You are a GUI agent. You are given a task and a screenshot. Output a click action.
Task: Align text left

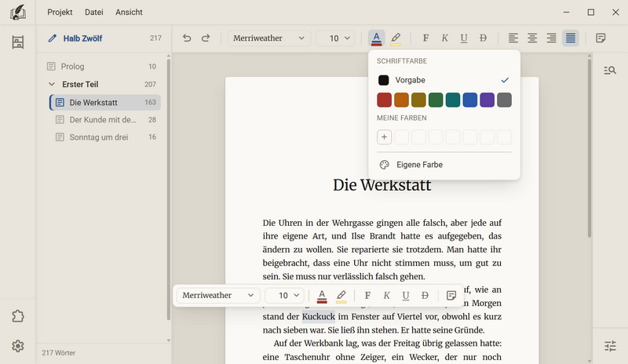pyautogui.click(x=513, y=38)
